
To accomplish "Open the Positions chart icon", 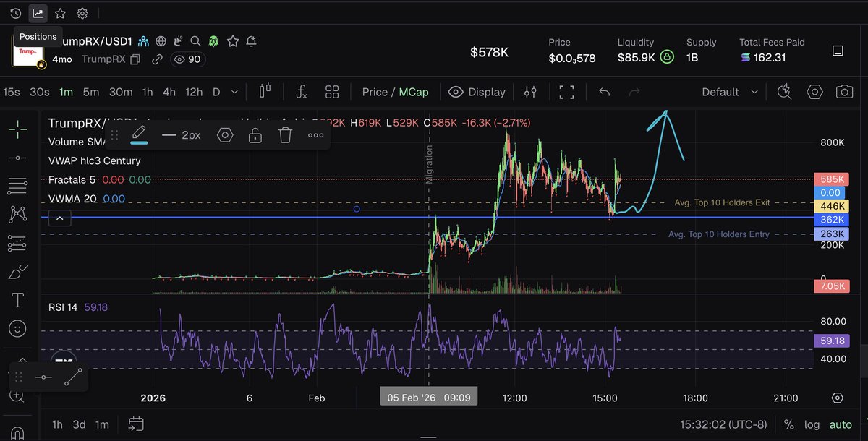I will (x=38, y=13).
